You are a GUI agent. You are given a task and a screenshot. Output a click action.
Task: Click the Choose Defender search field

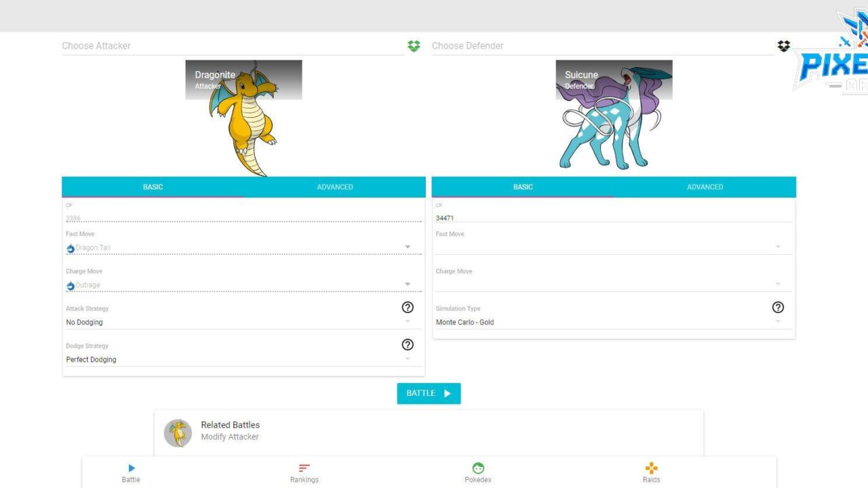click(x=603, y=46)
